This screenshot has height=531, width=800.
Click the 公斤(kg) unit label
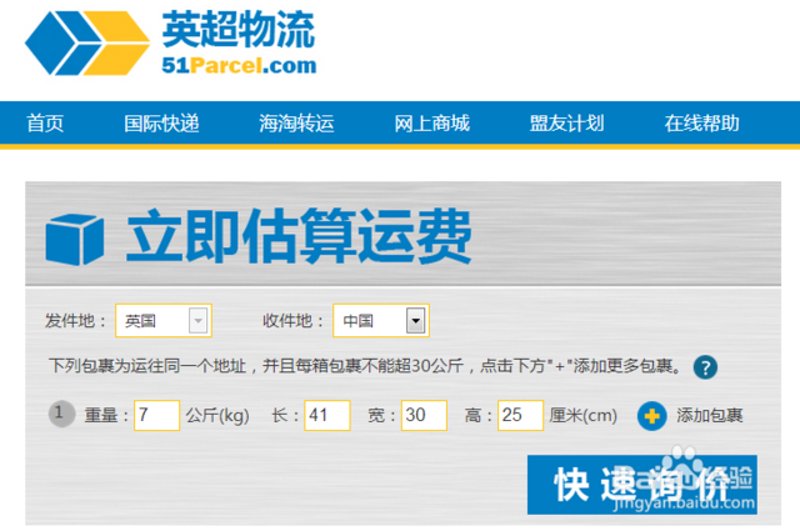pyautogui.click(x=217, y=416)
